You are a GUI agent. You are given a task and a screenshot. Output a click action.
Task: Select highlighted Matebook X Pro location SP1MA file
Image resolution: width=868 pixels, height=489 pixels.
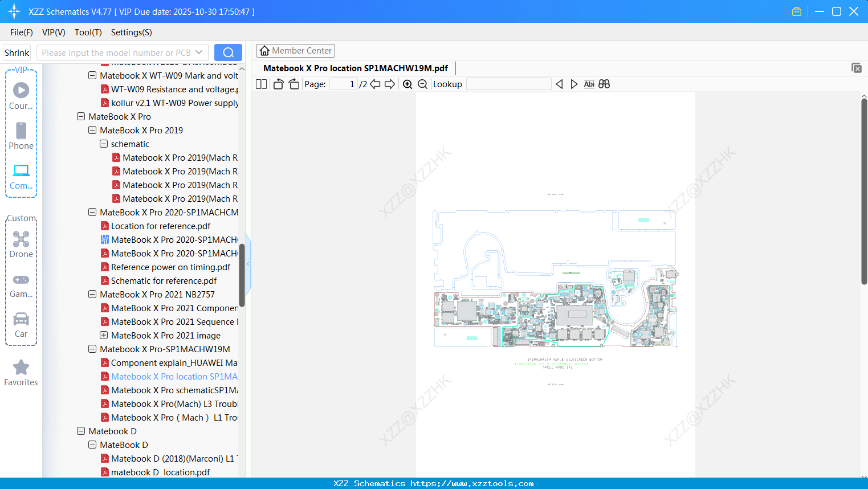click(x=169, y=376)
